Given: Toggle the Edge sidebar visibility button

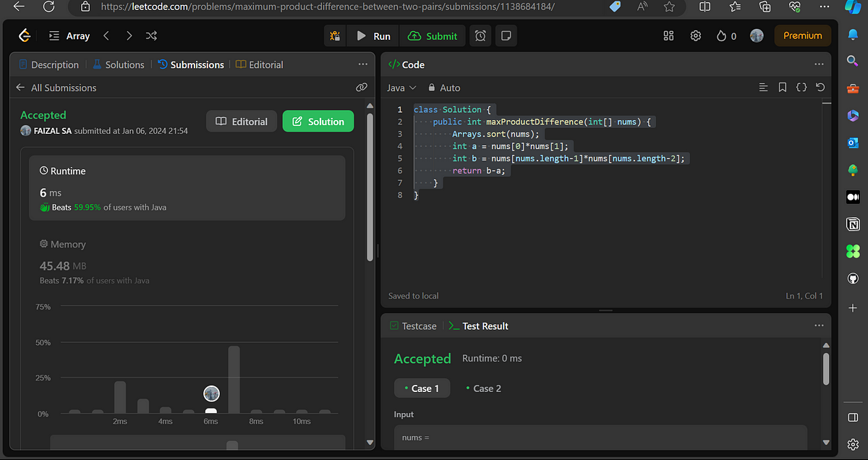Looking at the screenshot, I should click(853, 418).
